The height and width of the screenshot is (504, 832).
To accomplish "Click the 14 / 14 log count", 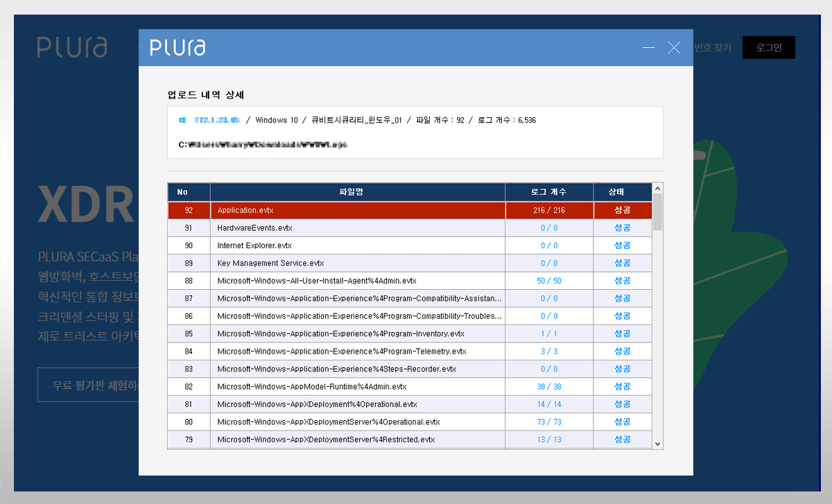I will [549, 404].
